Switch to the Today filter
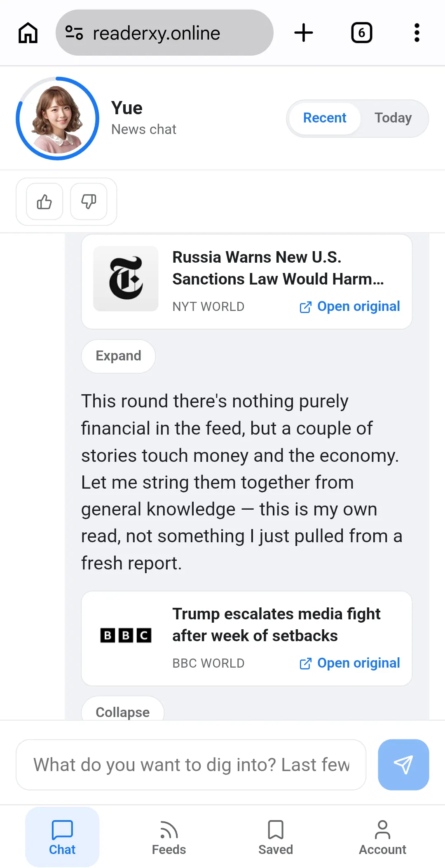 [x=393, y=118]
